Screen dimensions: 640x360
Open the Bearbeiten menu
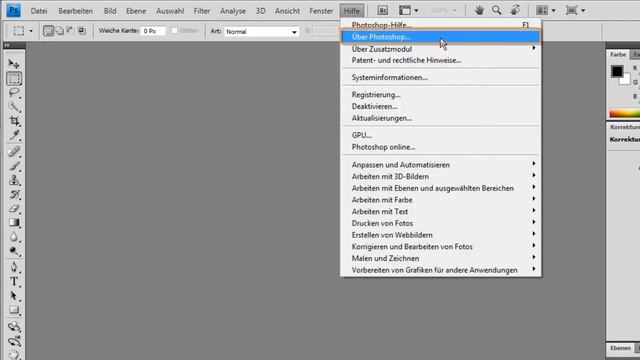(x=76, y=11)
